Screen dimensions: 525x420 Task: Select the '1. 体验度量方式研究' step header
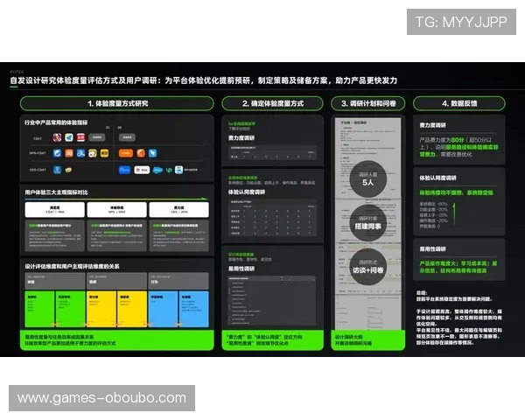117,103
